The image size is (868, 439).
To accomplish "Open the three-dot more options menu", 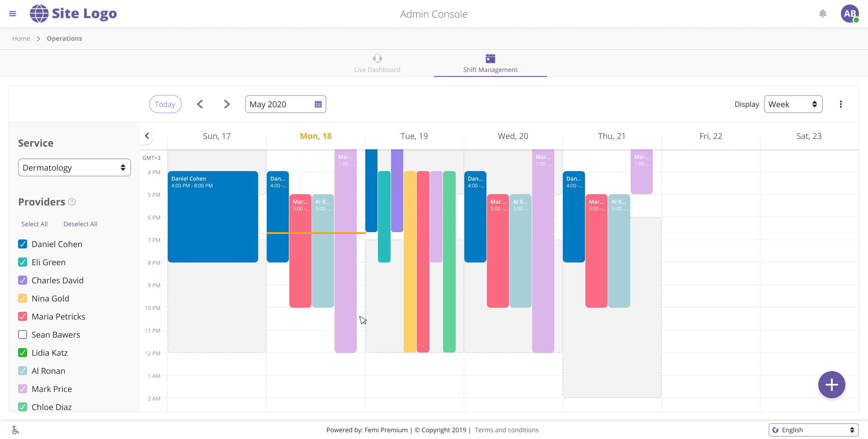I will pos(840,104).
